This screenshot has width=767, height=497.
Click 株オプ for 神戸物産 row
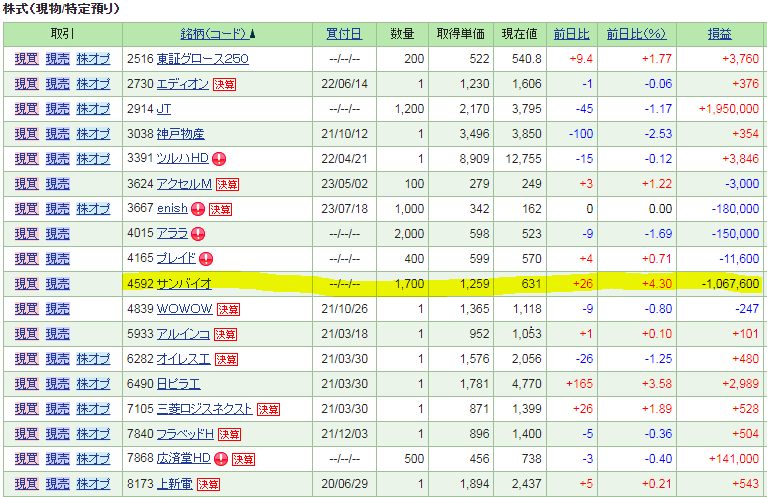click(x=93, y=134)
